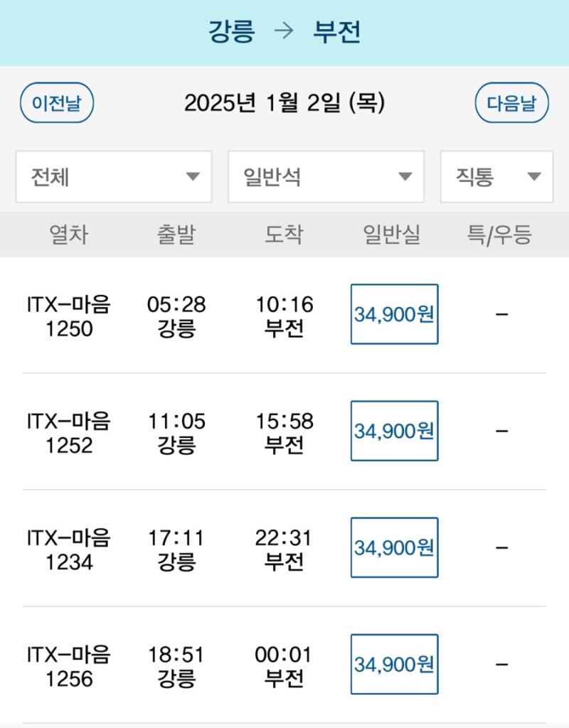Select the 34,900원 fare for ITX-마음 1234

click(x=394, y=547)
